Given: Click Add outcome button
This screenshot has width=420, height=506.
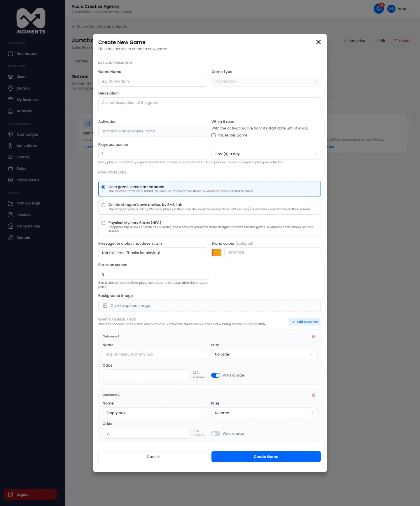Looking at the screenshot, I should point(305,322).
